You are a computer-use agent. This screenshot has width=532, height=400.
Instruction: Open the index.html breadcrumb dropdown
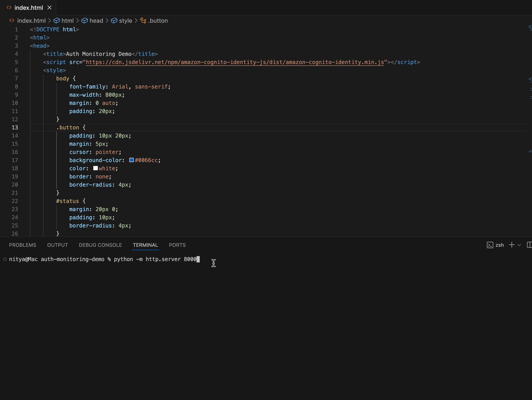click(31, 21)
